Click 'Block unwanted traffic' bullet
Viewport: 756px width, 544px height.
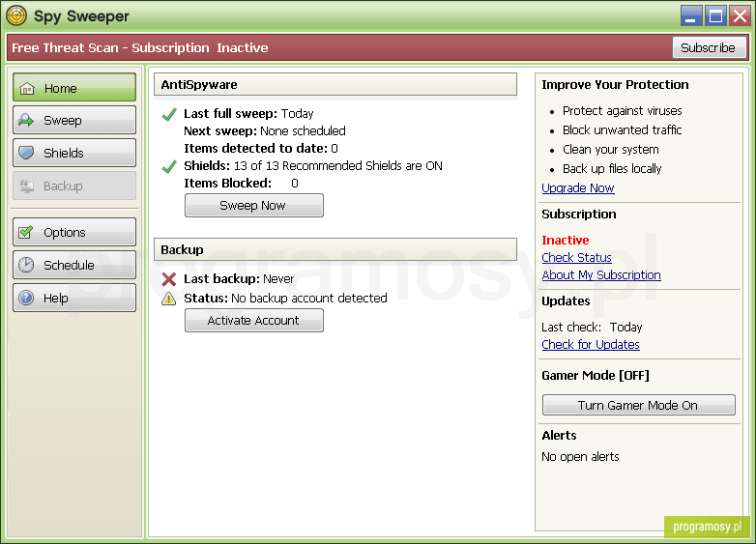tap(622, 130)
